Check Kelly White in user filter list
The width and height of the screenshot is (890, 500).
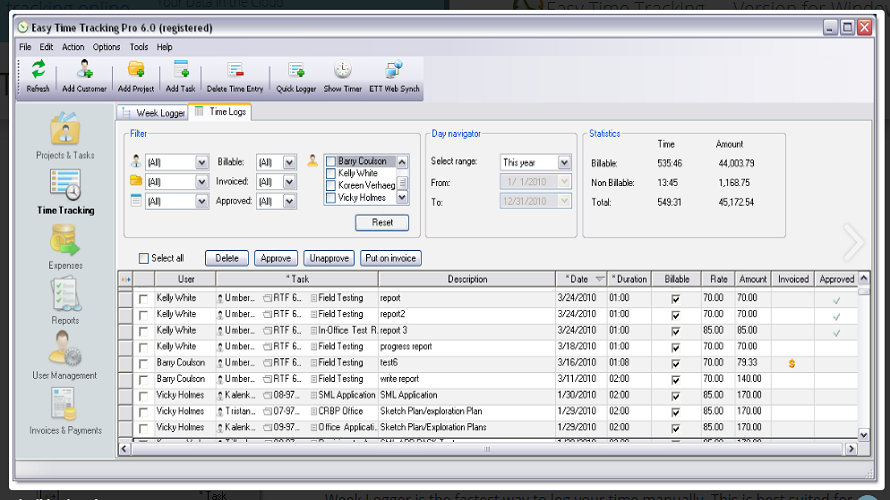tap(331, 174)
